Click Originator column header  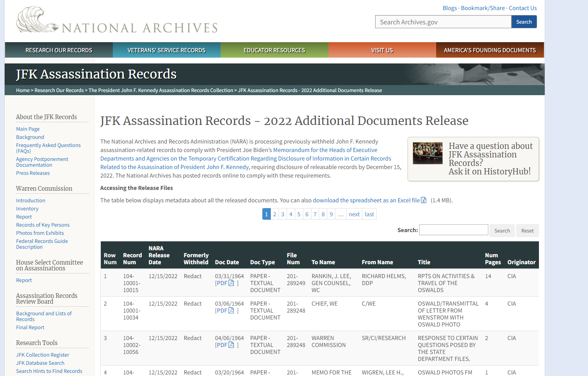click(522, 262)
